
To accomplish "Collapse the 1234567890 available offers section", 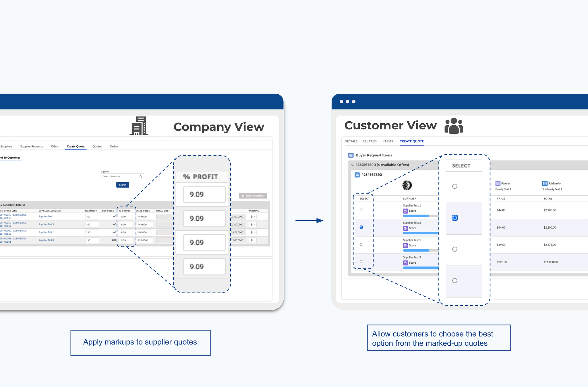I will pyautogui.click(x=353, y=165).
